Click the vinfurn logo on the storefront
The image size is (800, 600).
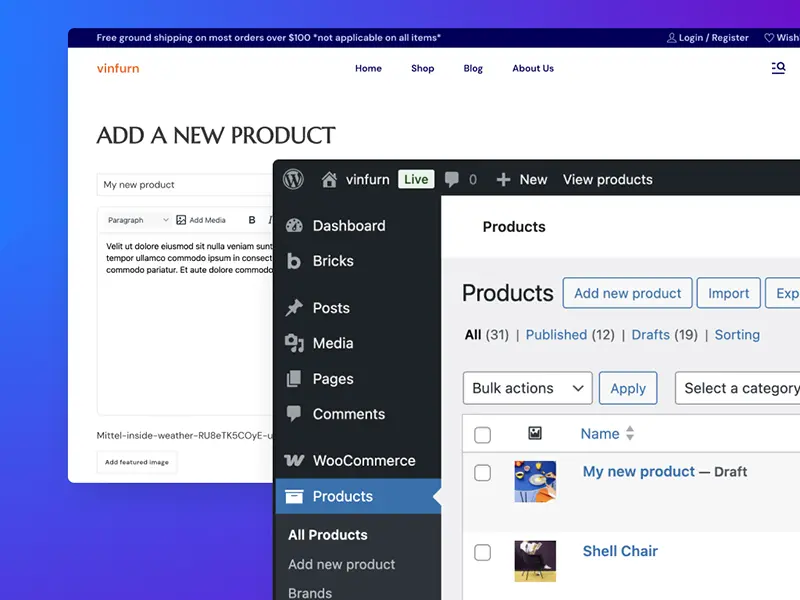pyautogui.click(x=118, y=68)
